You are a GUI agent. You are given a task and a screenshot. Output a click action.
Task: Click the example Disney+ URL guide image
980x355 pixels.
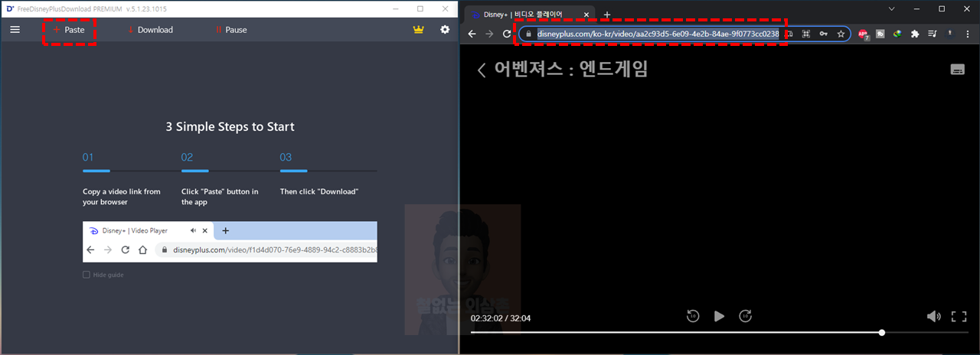230,242
